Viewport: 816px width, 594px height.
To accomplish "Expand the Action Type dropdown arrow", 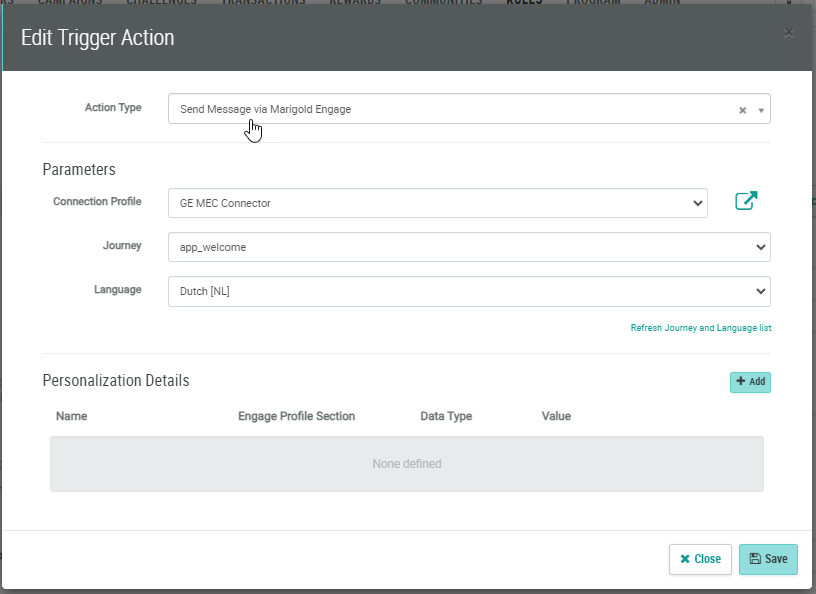I will tap(761, 110).
